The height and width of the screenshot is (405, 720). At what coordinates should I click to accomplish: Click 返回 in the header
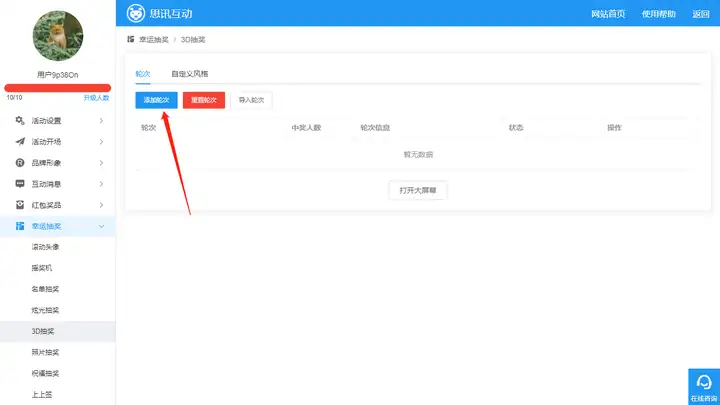(x=701, y=14)
